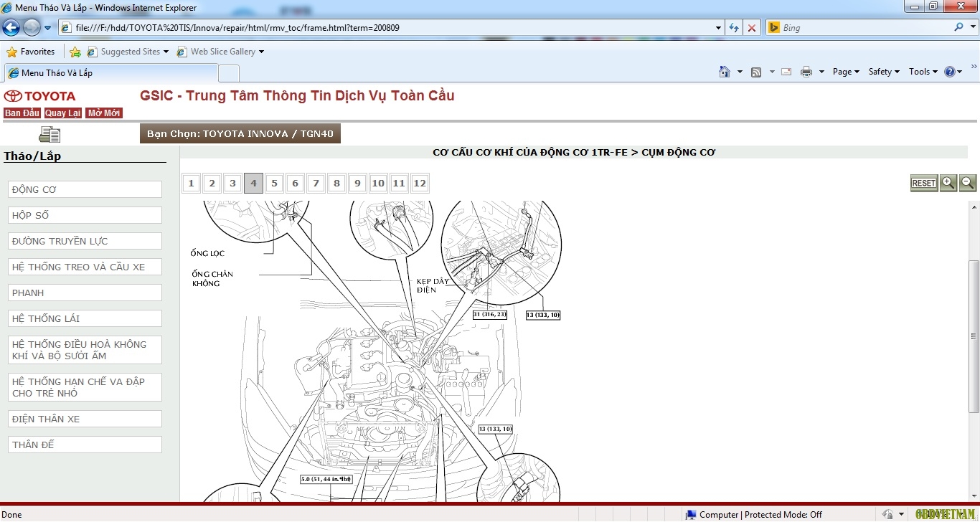
Task: Open the Page menu
Action: coord(846,72)
